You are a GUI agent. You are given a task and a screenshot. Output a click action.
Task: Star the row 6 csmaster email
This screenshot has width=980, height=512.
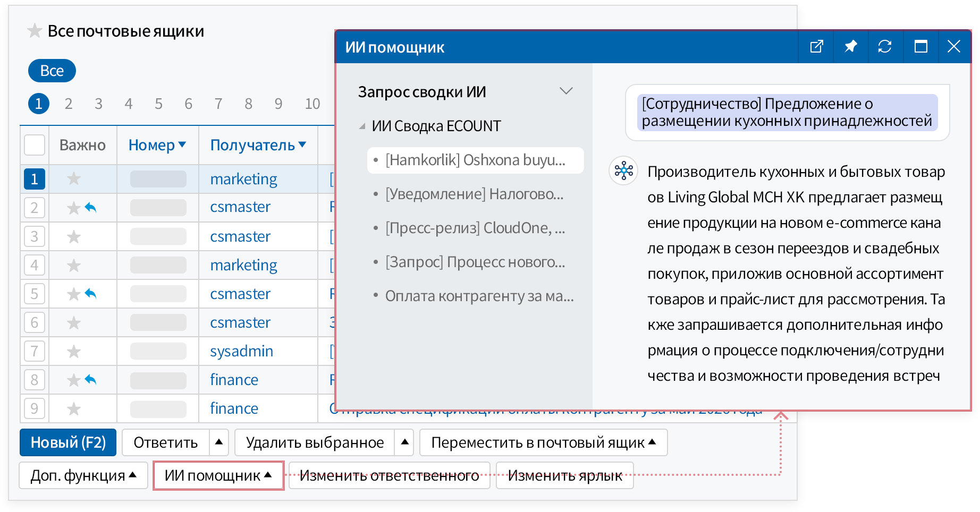pos(74,322)
